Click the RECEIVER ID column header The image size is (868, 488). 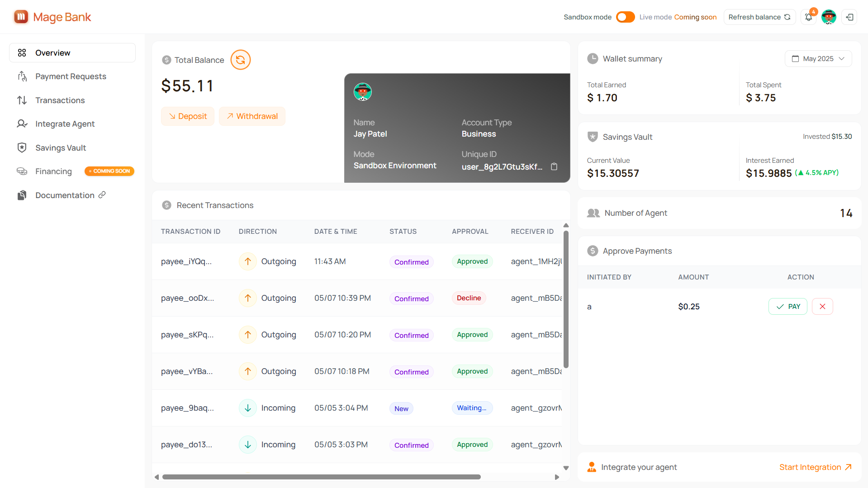tap(532, 232)
